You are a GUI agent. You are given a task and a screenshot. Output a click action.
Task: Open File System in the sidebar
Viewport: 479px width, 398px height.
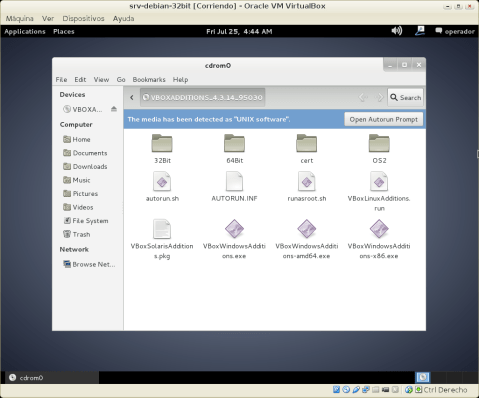click(x=86, y=221)
